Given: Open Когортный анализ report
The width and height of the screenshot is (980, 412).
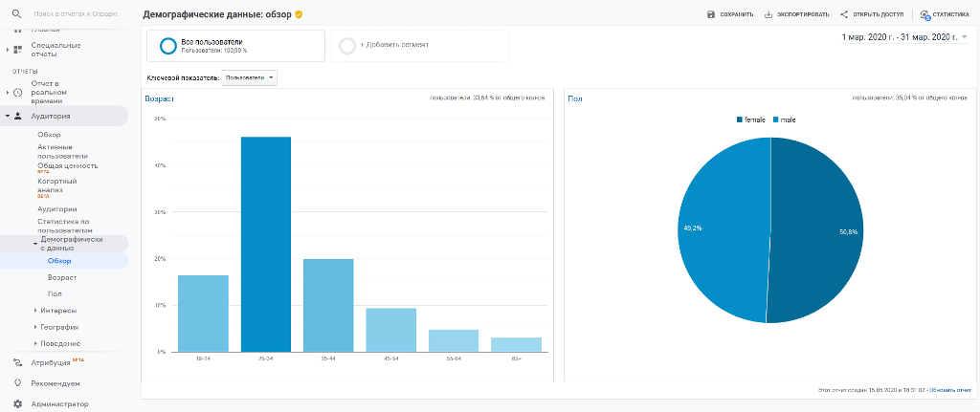Looking at the screenshot, I should click(x=57, y=184).
